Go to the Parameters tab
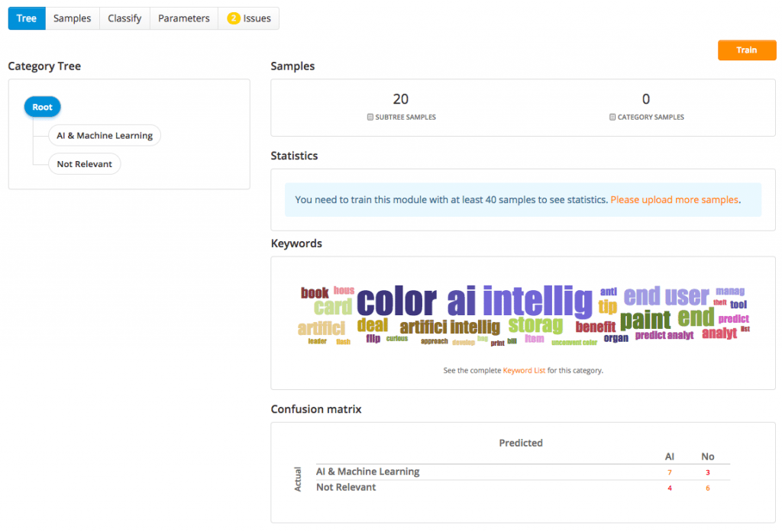This screenshot has width=782, height=532. (183, 18)
